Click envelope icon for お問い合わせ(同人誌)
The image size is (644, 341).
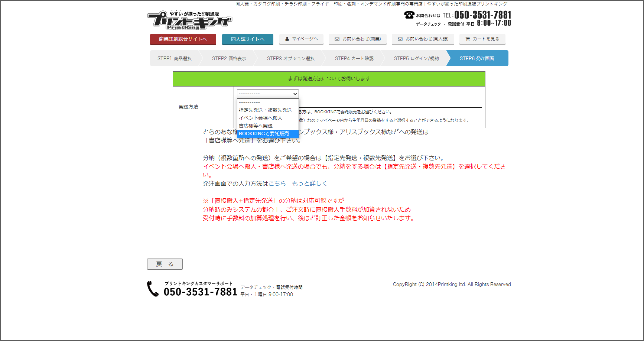pos(400,39)
